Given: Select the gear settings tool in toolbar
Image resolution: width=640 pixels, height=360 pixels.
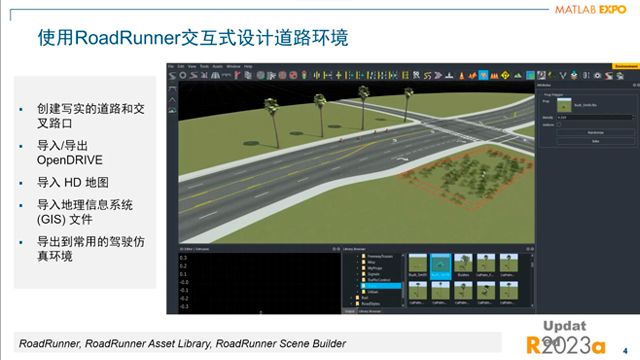Looking at the screenshot, I should coord(597,76).
